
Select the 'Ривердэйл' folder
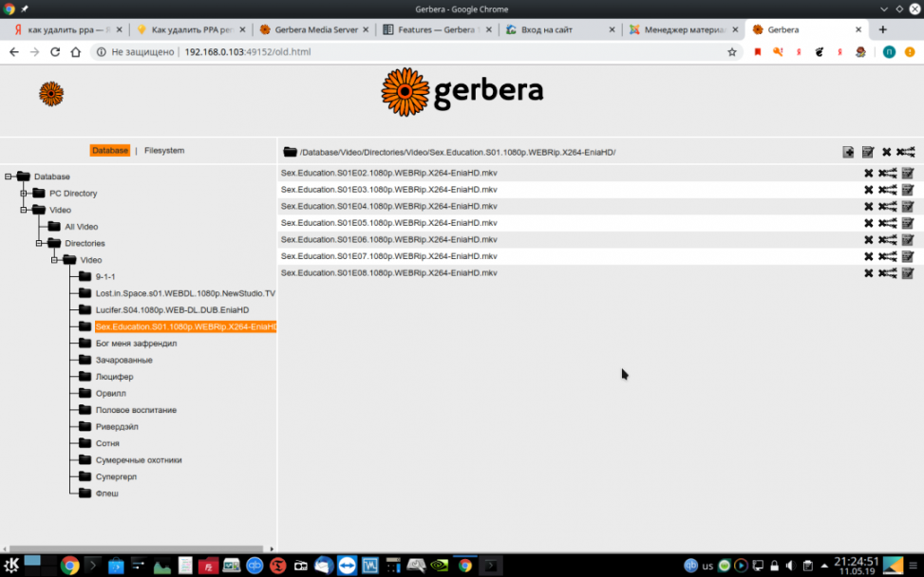tap(117, 427)
